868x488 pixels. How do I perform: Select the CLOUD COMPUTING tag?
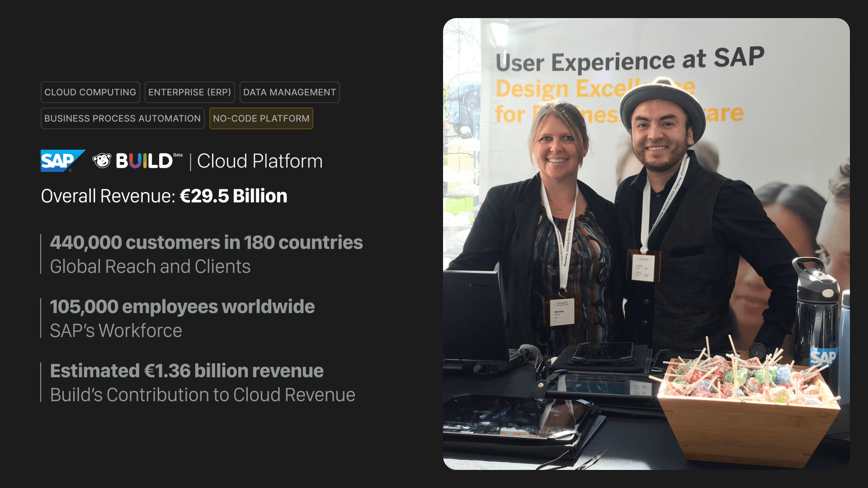(90, 92)
